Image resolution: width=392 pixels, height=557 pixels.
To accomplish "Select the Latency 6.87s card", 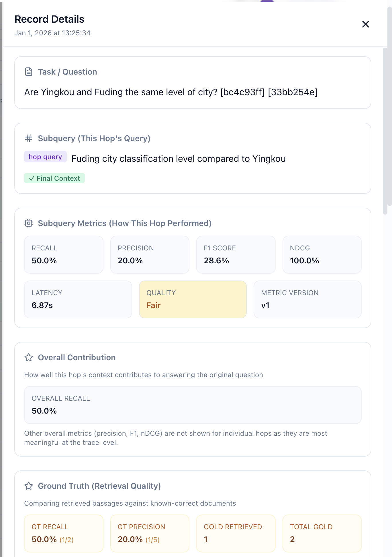I will (78, 299).
